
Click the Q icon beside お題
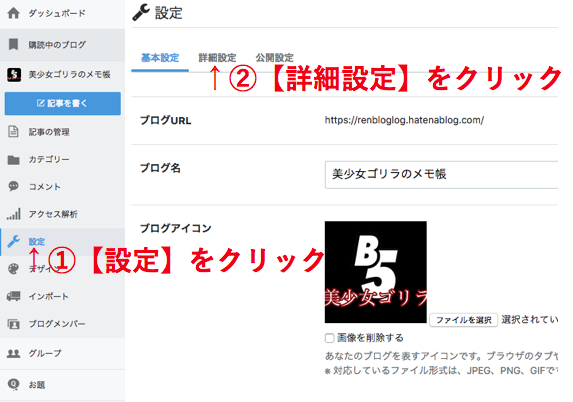pyautogui.click(x=14, y=384)
